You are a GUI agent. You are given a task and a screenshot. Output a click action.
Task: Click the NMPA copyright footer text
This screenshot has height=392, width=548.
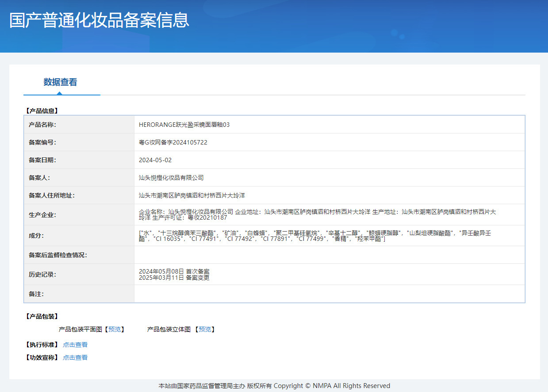pos(274,386)
